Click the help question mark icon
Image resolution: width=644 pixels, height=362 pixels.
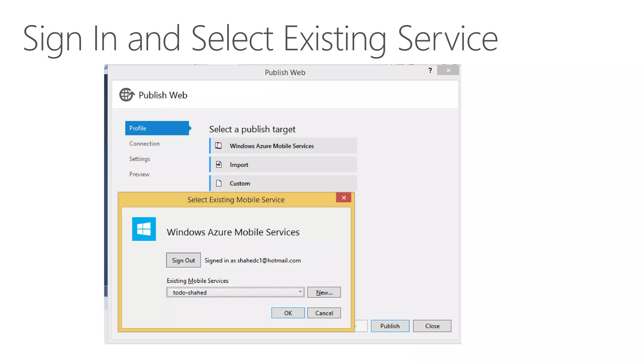click(430, 70)
